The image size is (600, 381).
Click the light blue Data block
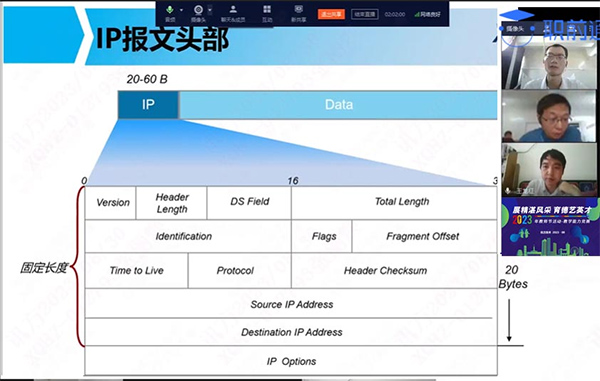coord(338,105)
